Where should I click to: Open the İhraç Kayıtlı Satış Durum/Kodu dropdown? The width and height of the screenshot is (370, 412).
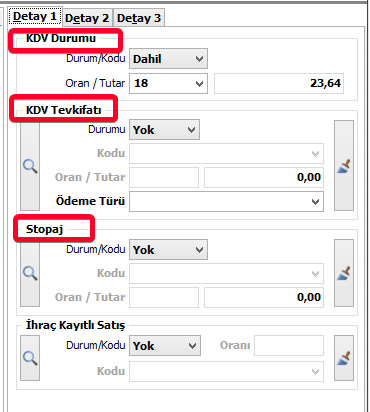click(165, 346)
